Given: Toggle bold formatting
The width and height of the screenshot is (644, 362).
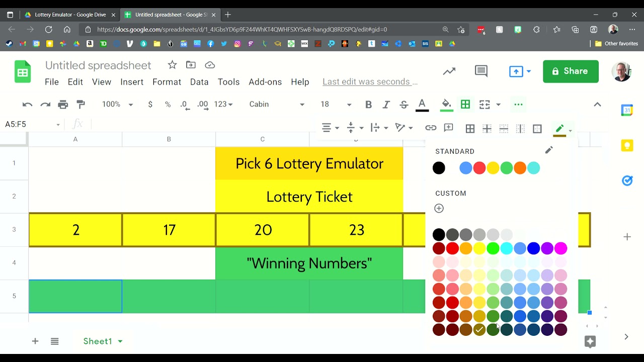Looking at the screenshot, I should [x=368, y=105].
